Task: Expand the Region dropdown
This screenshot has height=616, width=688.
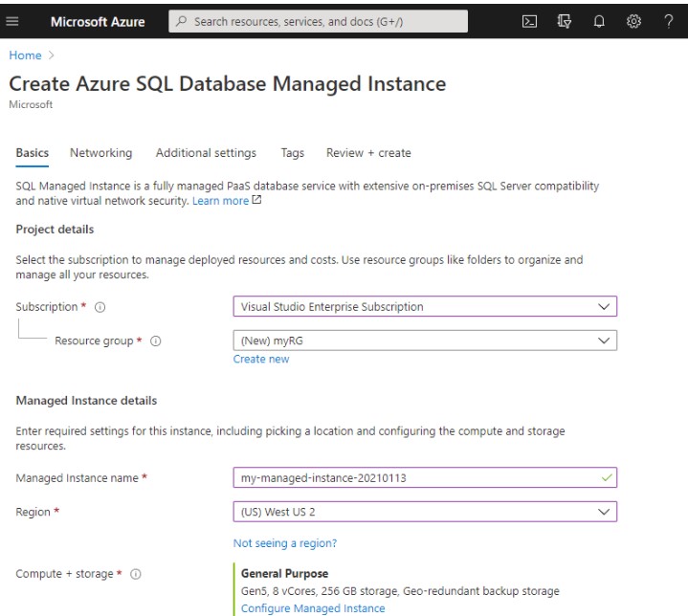Action: 425,512
